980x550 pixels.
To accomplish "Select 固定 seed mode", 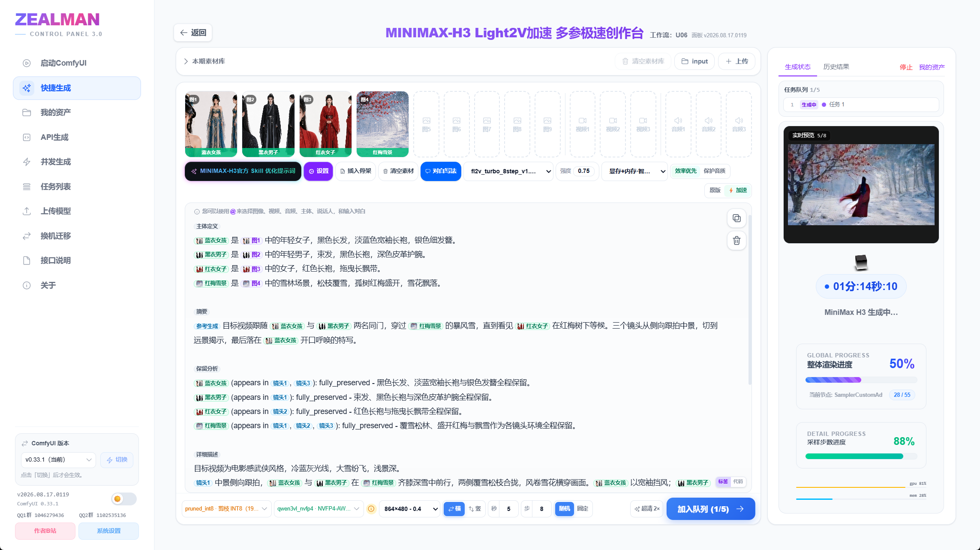I will coord(583,509).
